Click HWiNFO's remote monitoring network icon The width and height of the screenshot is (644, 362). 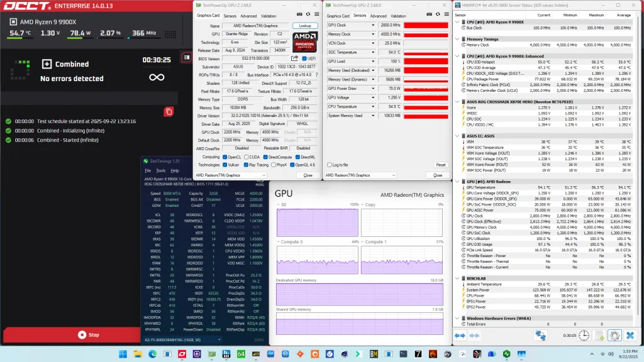[x=541, y=335]
